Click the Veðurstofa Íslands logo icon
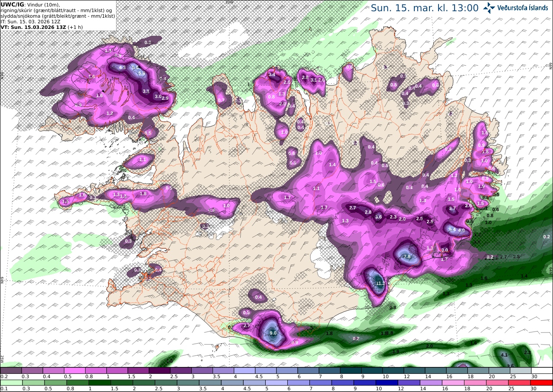Image resolution: width=553 pixels, height=392 pixels. (x=489, y=7)
